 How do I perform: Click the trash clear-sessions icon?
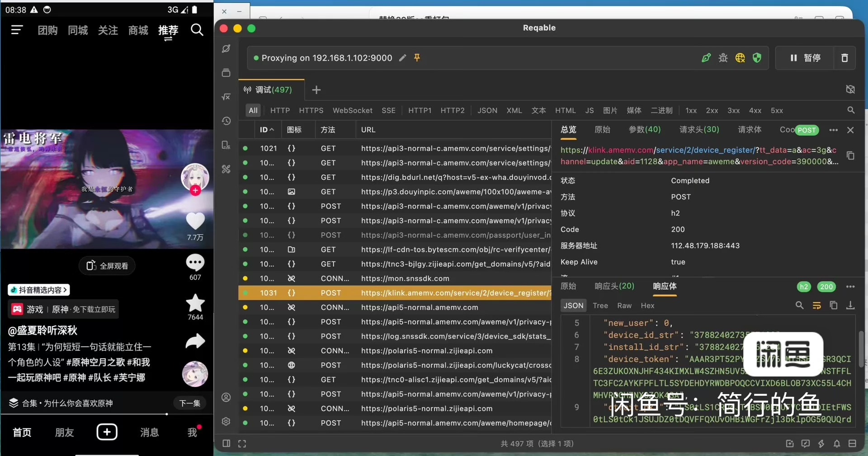pos(844,58)
